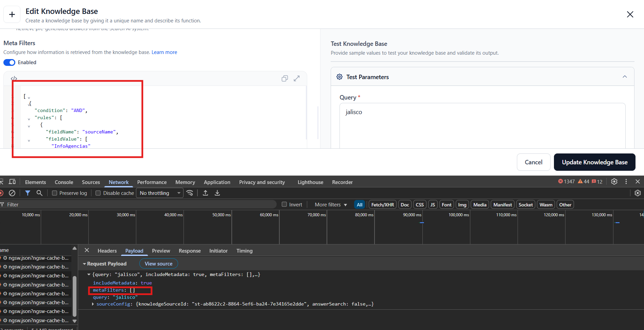Enable Preserve log checkbox
644x330 pixels.
point(54,193)
